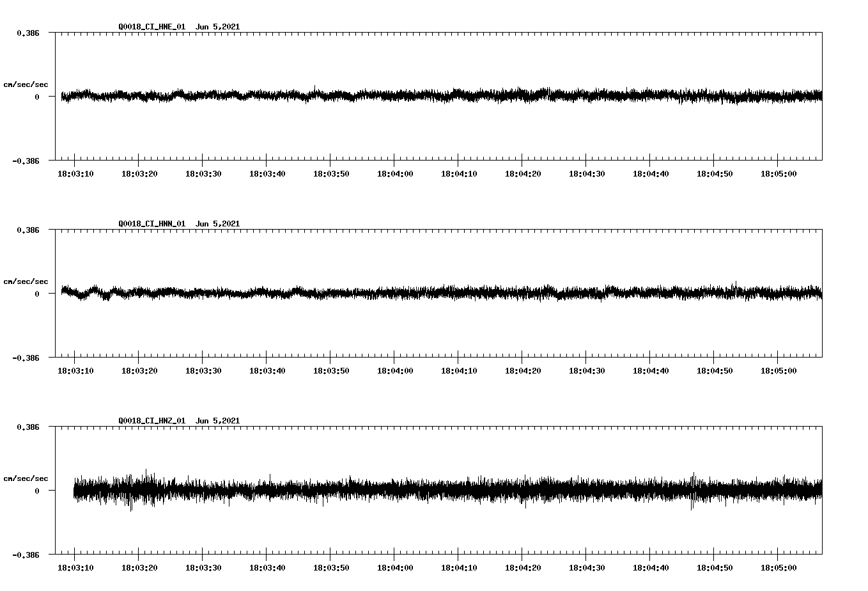
Task: Select the 18:03:10 time label on HNE plot
Action: click(x=75, y=174)
